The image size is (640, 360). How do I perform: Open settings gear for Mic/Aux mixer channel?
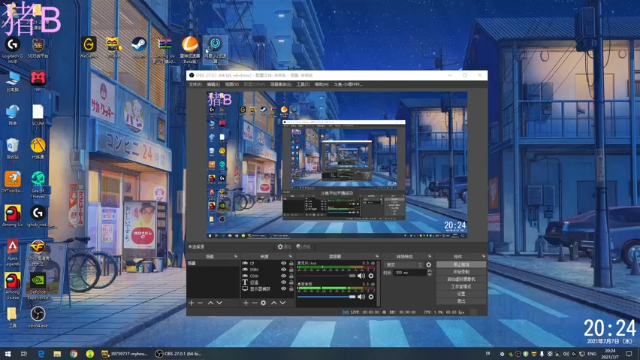pos(371,276)
